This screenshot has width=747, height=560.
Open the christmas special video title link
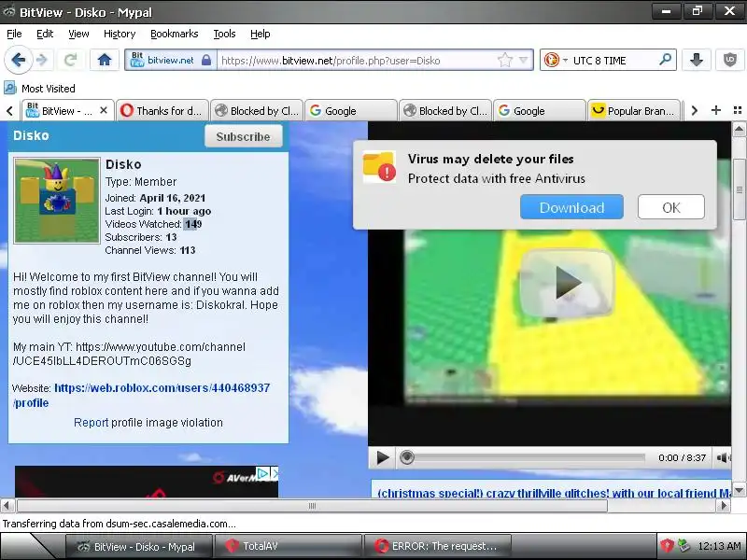coord(554,493)
